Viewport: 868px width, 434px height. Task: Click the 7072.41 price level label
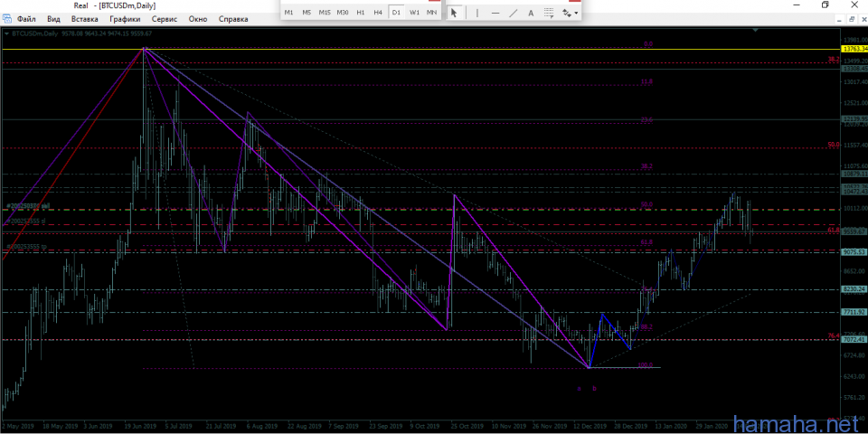point(854,339)
